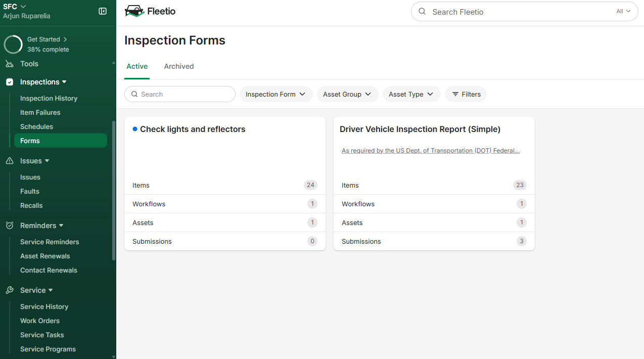Viewport: 644px width, 359px height.
Task: Expand the Asset Type filter dropdown
Action: pos(411,94)
